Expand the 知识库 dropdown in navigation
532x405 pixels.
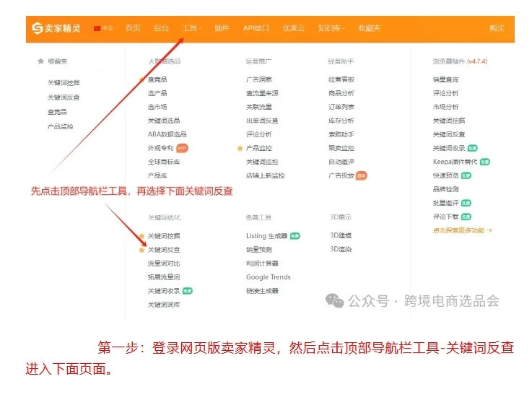(331, 28)
